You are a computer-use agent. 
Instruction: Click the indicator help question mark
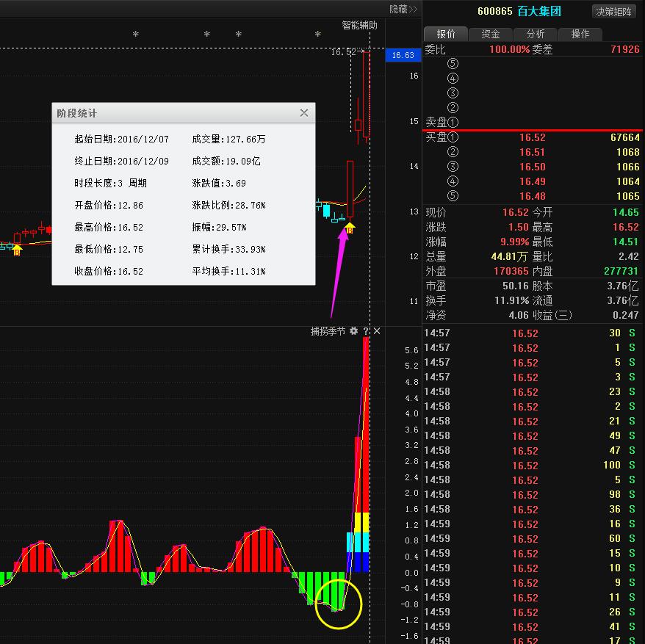[x=365, y=331]
